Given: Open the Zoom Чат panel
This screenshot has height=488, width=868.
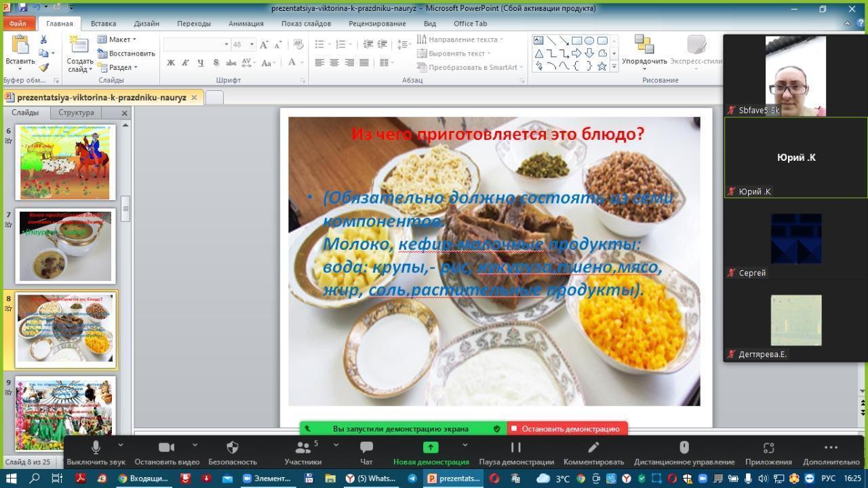Looking at the screenshot, I should (x=366, y=447).
